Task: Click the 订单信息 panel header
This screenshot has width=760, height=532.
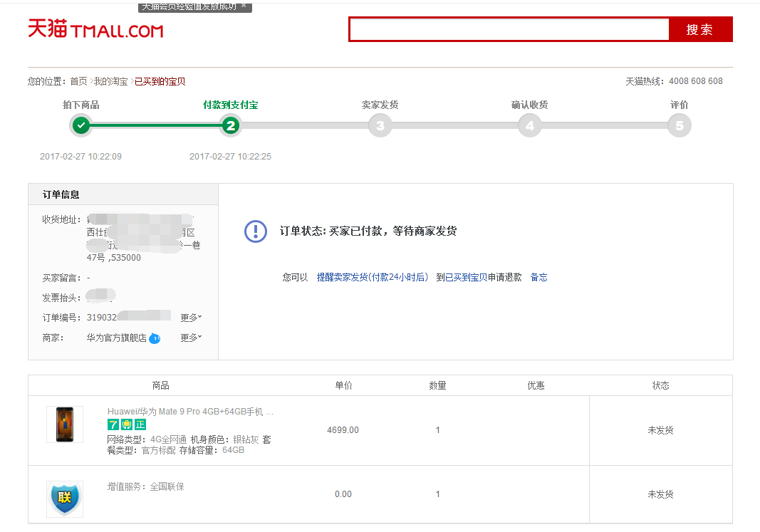Action: [123, 194]
